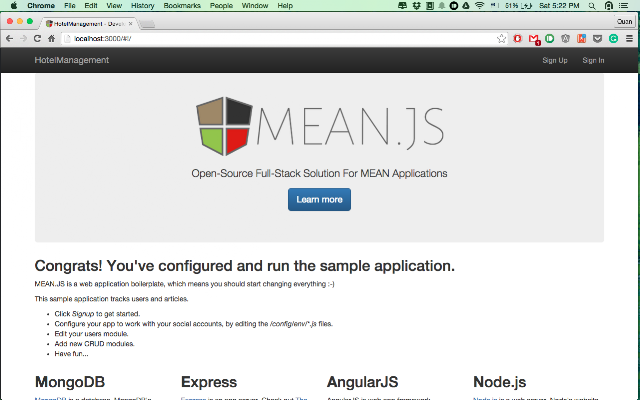Open the Gmail checker extension icon
Image resolution: width=640 pixels, height=400 pixels.
pos(534,39)
